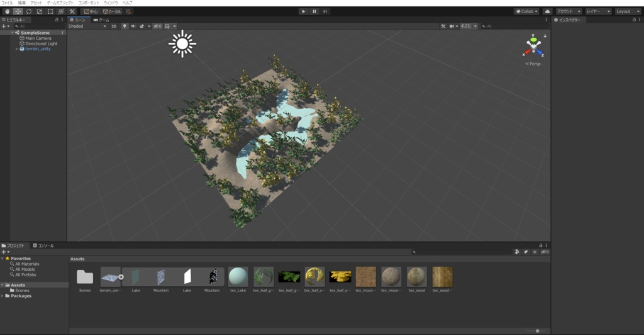Open grid settings dropdown arrow
Viewport: 644px width, 335px height.
175,26
